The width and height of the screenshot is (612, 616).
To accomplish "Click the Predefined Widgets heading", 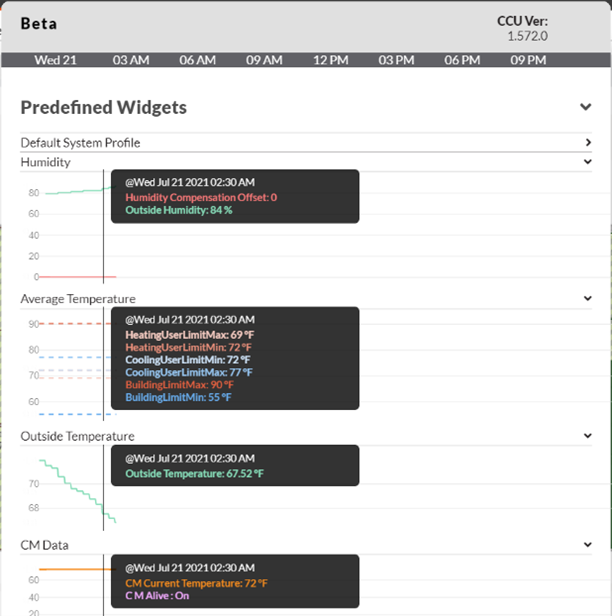I will tap(104, 108).
